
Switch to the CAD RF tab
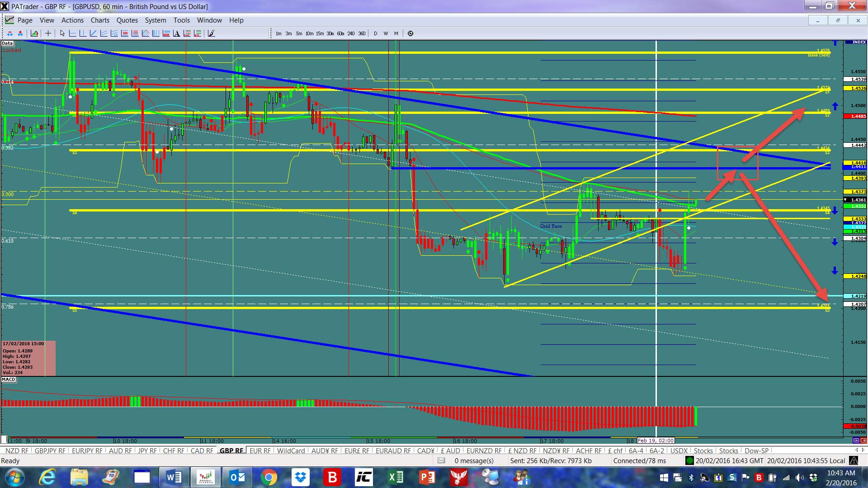pyautogui.click(x=202, y=450)
